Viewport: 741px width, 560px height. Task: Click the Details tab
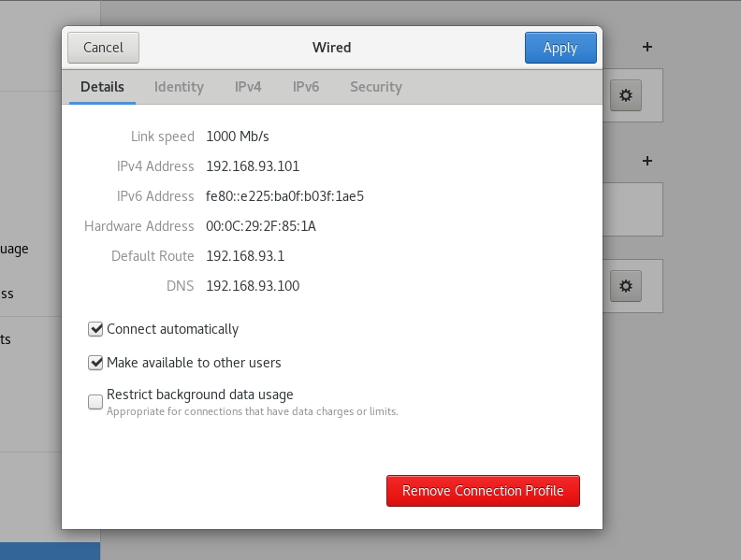tap(102, 87)
